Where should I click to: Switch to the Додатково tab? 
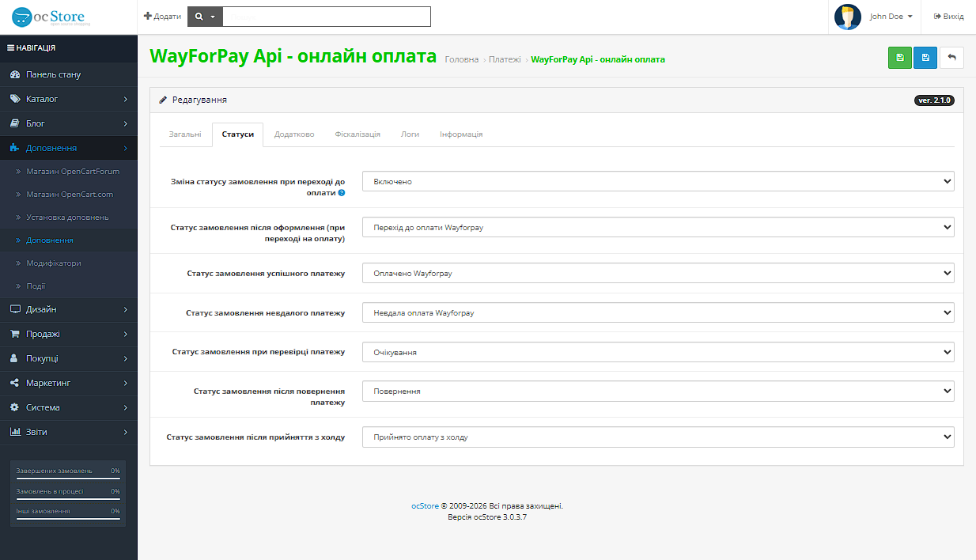[294, 134]
